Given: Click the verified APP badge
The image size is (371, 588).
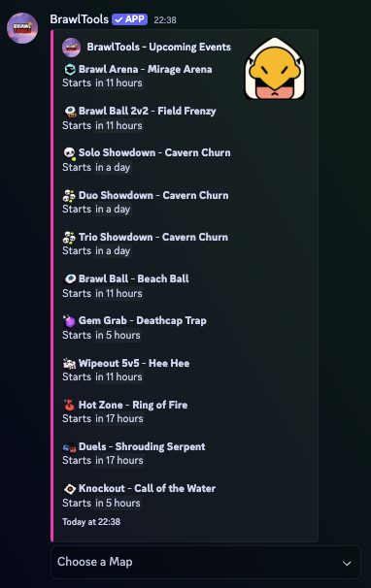Looking at the screenshot, I should [x=129, y=19].
